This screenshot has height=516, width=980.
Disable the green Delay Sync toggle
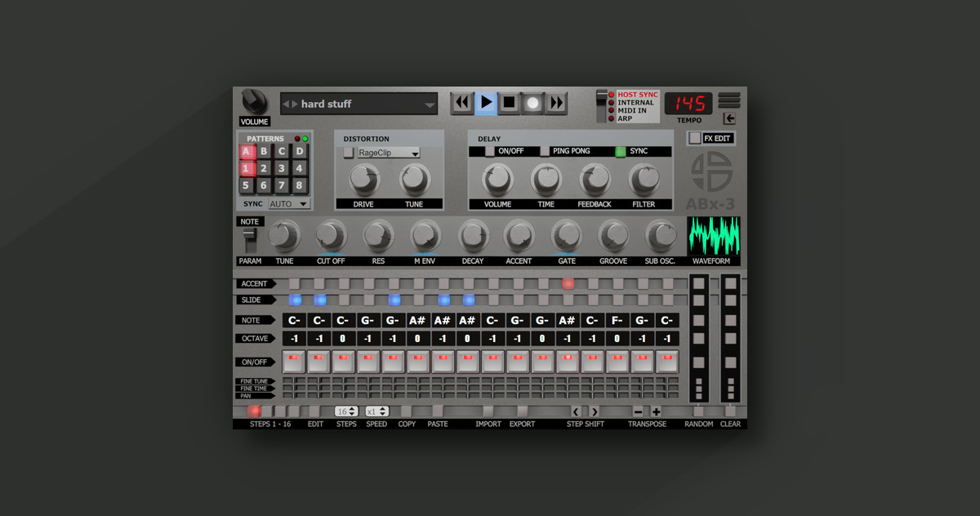point(621,151)
